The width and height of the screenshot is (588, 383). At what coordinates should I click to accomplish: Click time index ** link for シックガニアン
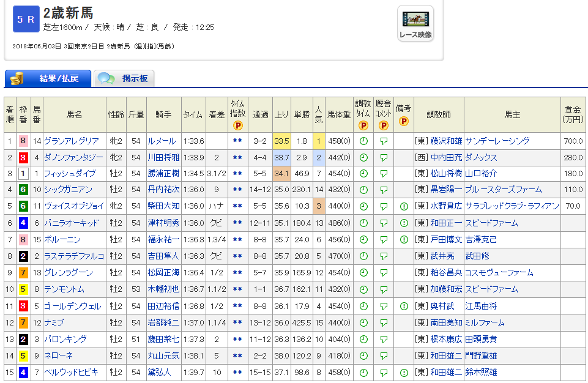(237, 190)
